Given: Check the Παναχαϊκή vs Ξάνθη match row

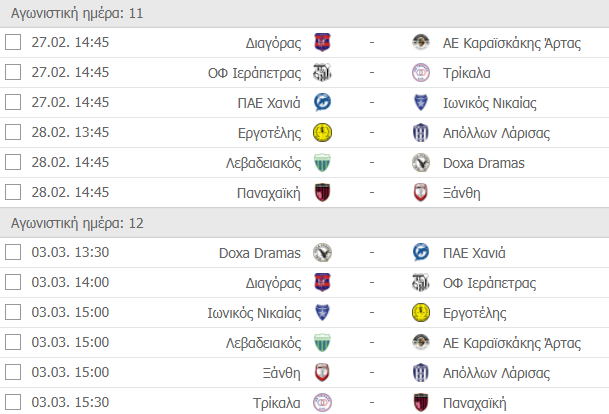Looking at the screenshot, I should pos(13,193).
